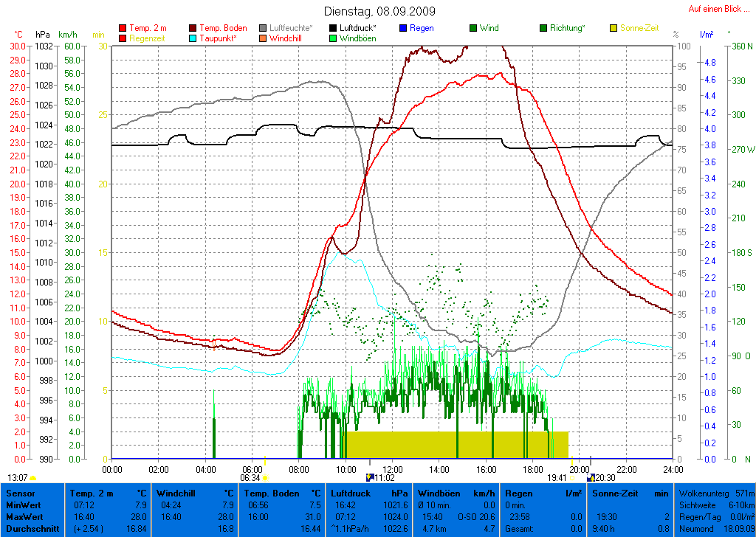Select the Luftdruck hPa table header
The image size is (756, 537).
[368, 493]
